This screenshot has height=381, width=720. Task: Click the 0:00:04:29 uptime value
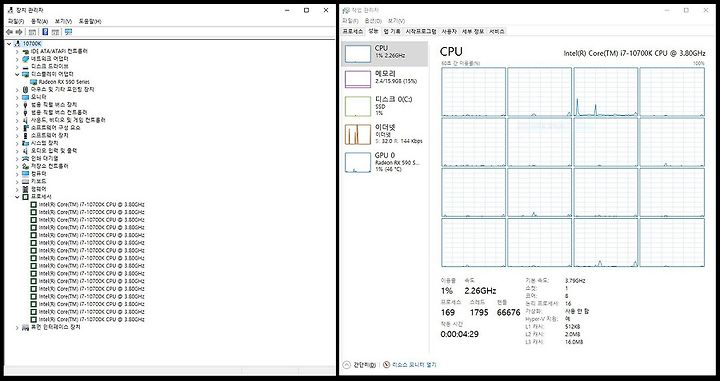coord(459,334)
